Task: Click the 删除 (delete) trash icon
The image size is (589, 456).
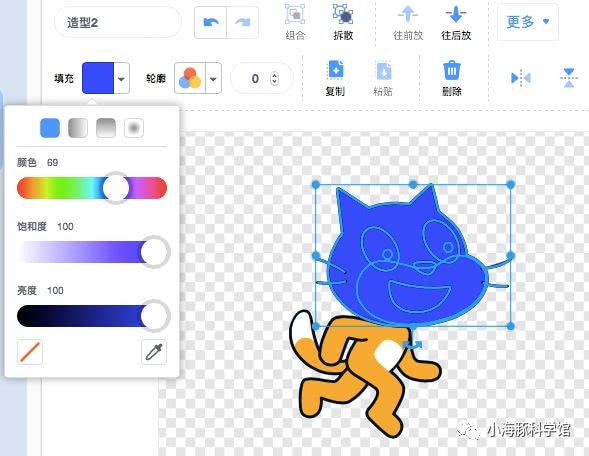Action: click(x=452, y=70)
